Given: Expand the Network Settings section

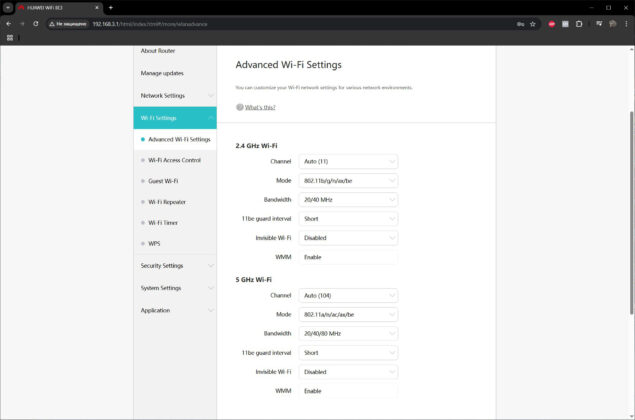Looking at the screenshot, I should pos(175,96).
